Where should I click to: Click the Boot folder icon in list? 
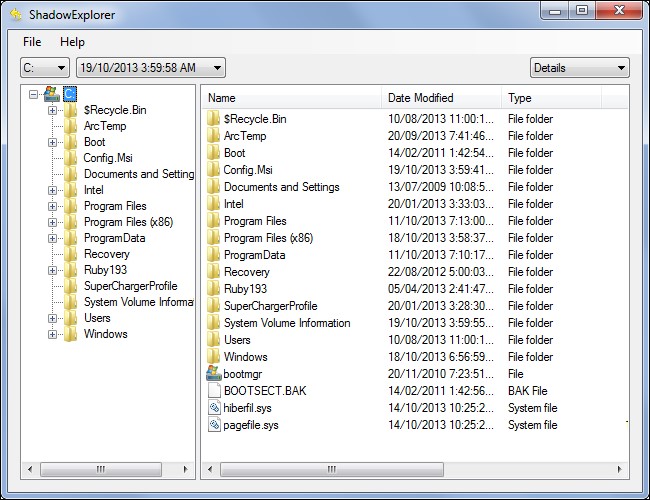(x=213, y=153)
